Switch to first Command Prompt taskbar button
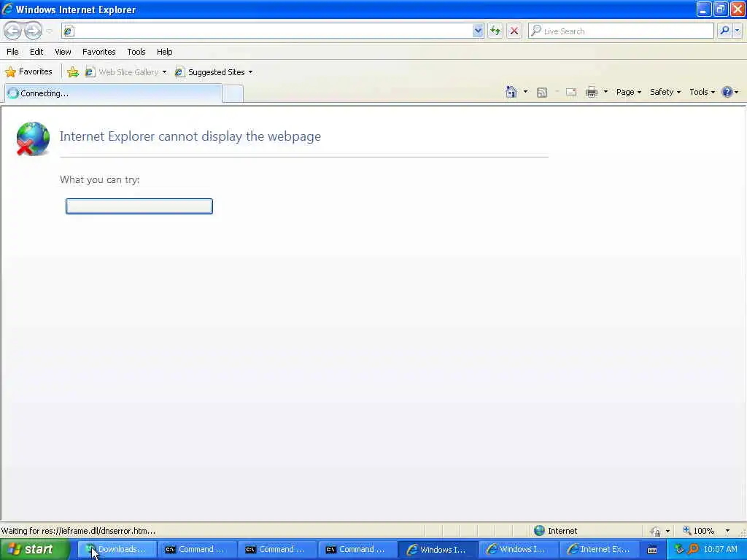The width and height of the screenshot is (747, 560). pyautogui.click(x=197, y=549)
